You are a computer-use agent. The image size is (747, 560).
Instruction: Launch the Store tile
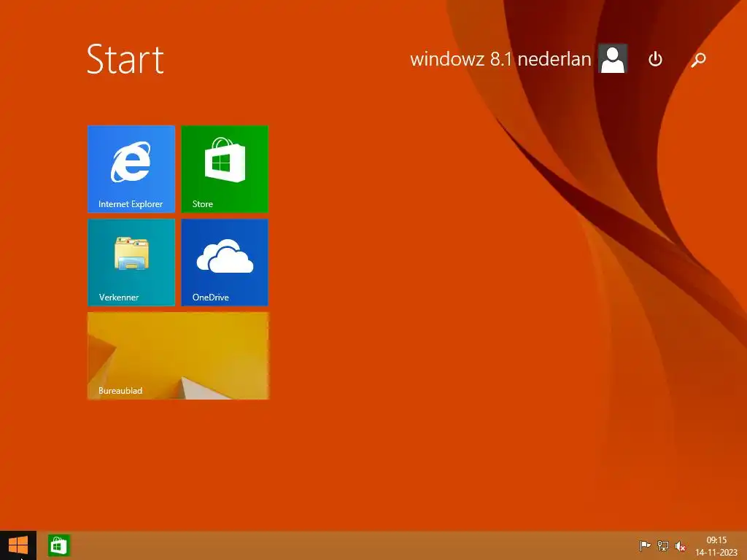[225, 168]
